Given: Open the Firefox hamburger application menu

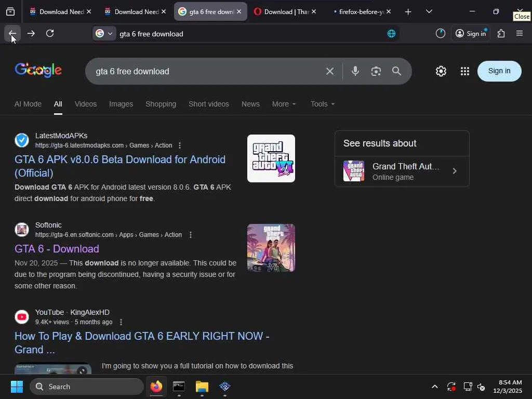Looking at the screenshot, I should click(520, 33).
